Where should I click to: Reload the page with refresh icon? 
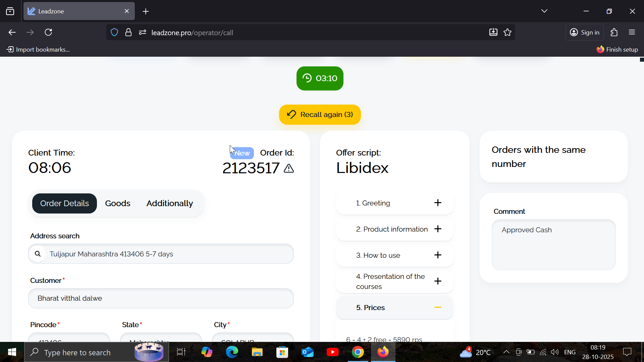pyautogui.click(x=48, y=33)
